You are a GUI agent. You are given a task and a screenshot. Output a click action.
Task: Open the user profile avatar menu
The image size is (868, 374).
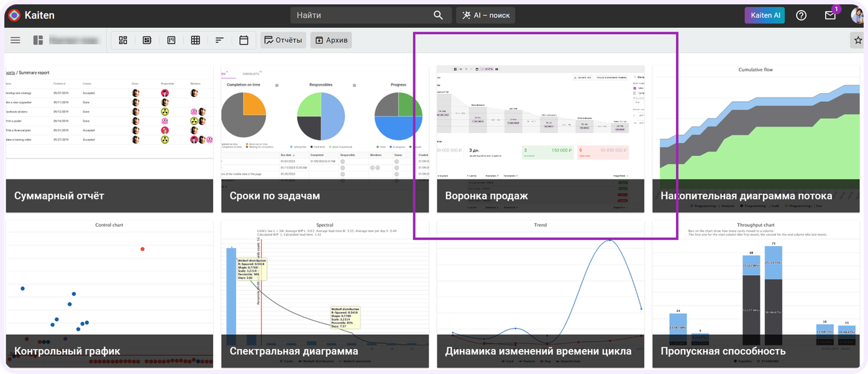[x=857, y=16]
